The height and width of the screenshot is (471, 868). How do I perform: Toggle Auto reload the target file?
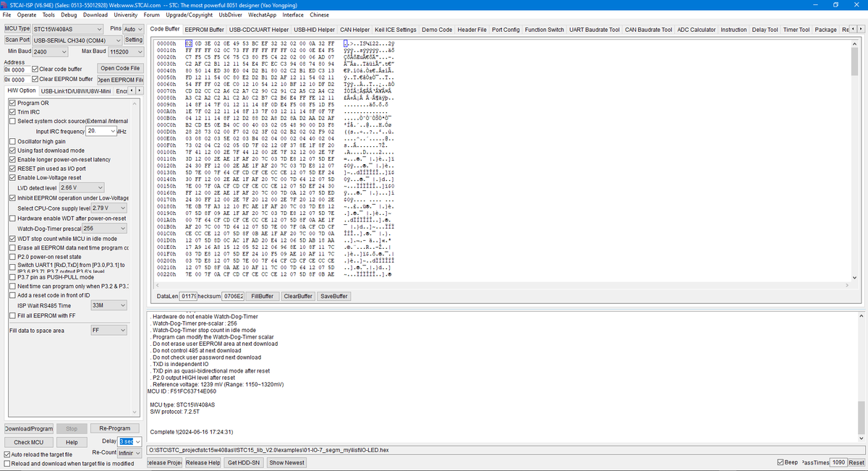(7, 454)
